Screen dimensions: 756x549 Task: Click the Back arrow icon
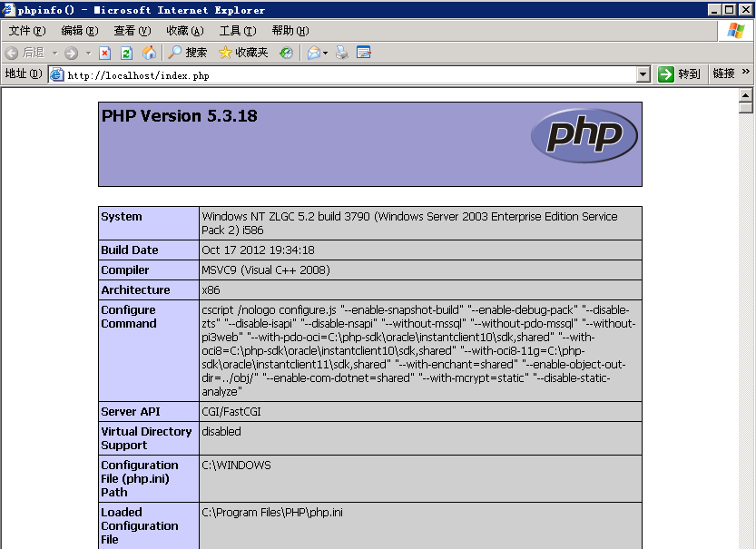[12, 53]
